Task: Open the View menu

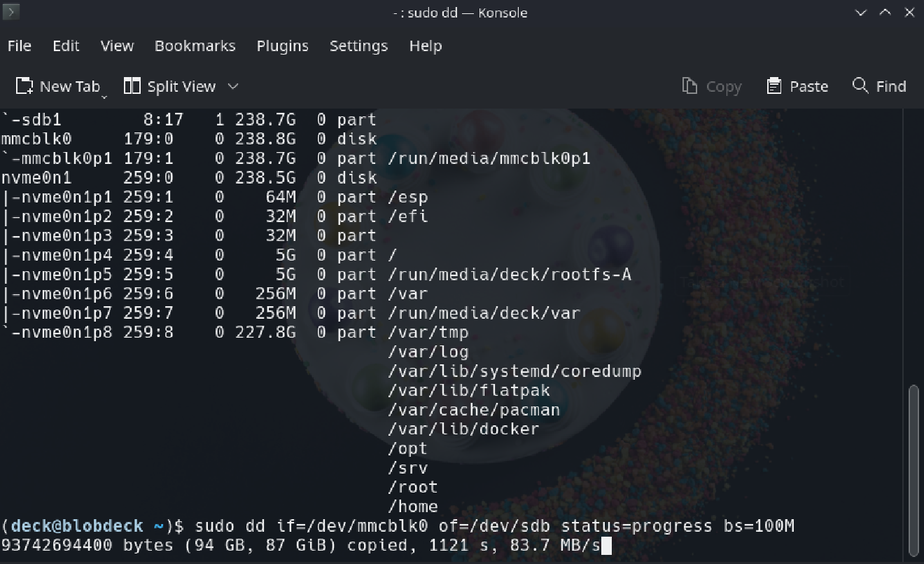Action: click(x=116, y=46)
